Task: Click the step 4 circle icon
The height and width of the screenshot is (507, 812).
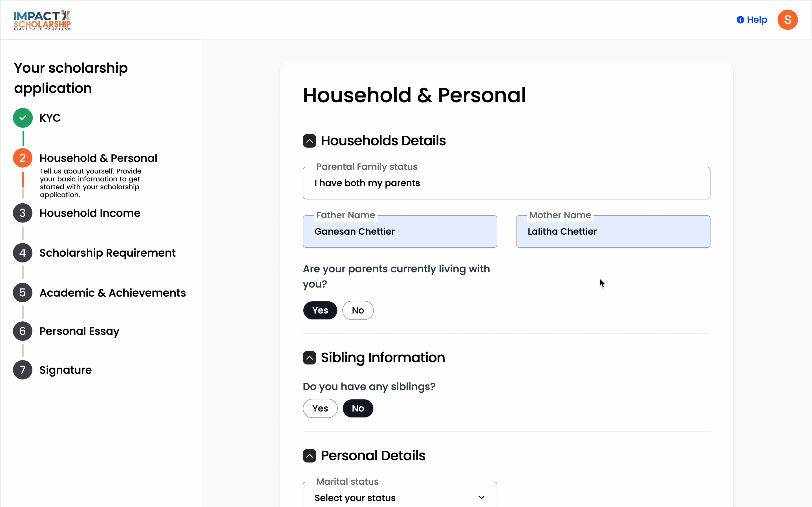Action: [x=23, y=253]
